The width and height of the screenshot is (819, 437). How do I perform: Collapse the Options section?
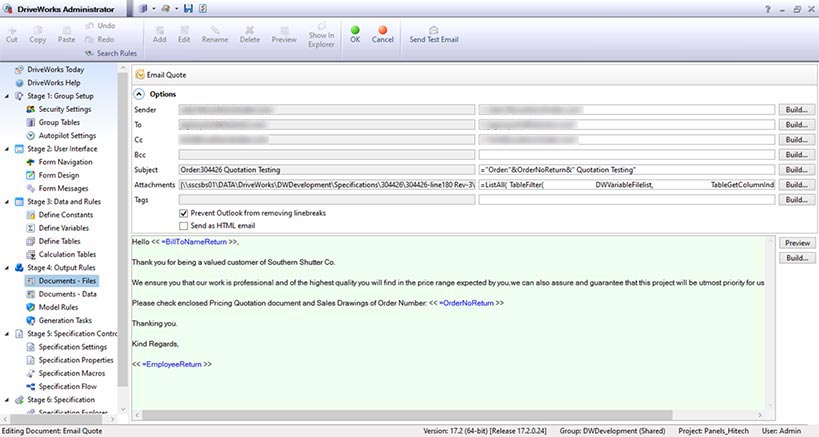[x=139, y=95]
